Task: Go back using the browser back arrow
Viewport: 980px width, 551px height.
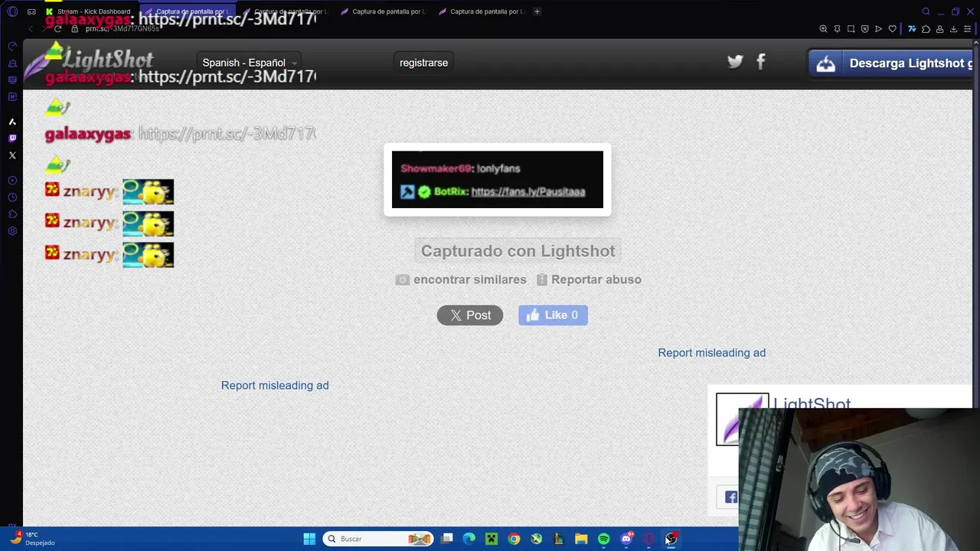Action: point(31,29)
